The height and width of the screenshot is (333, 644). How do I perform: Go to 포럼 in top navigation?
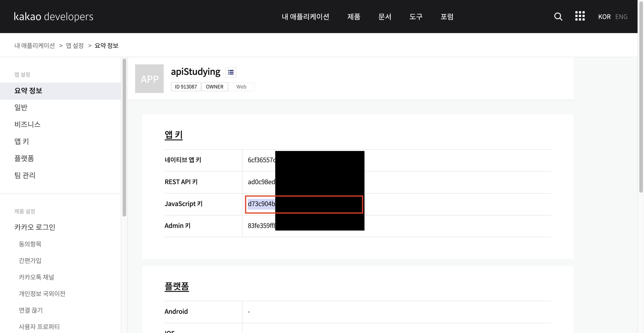(x=447, y=17)
